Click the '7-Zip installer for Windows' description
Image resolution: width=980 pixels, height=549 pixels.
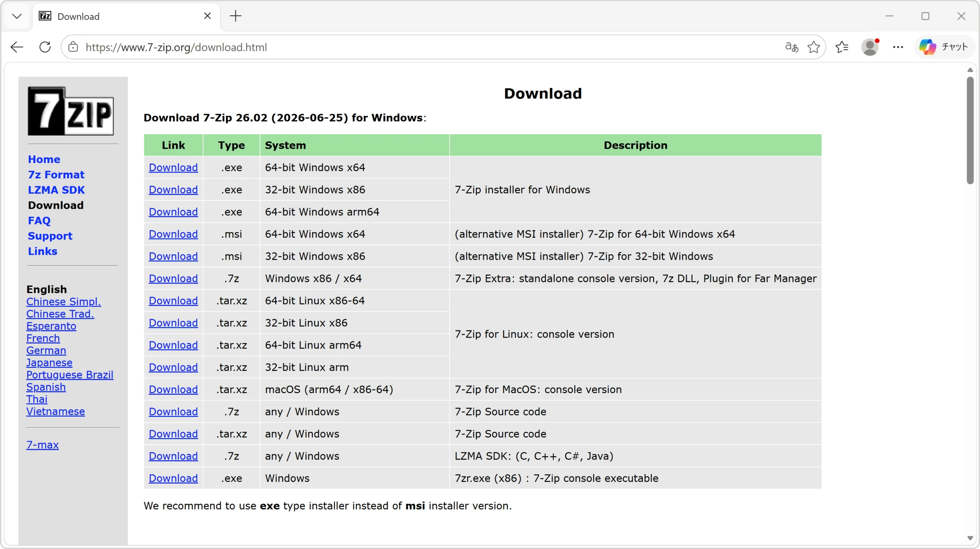[522, 190]
